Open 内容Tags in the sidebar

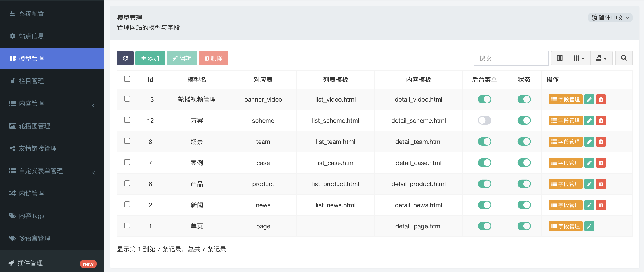(x=52, y=216)
